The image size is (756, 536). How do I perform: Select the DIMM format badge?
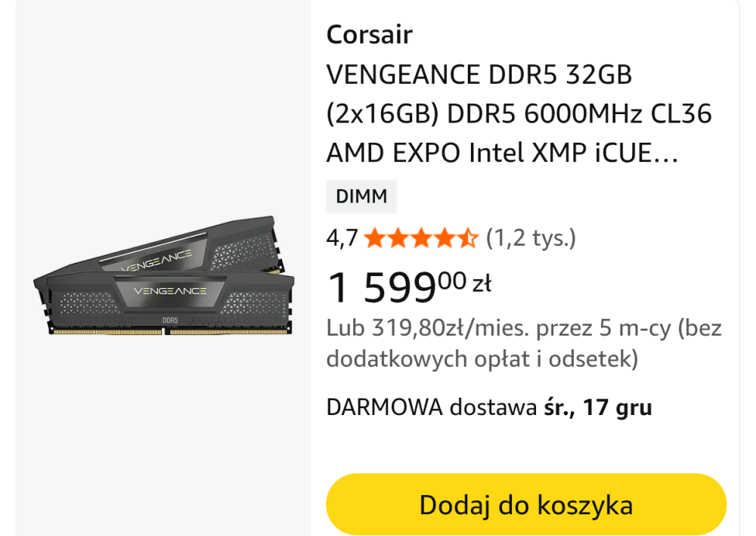point(361,197)
